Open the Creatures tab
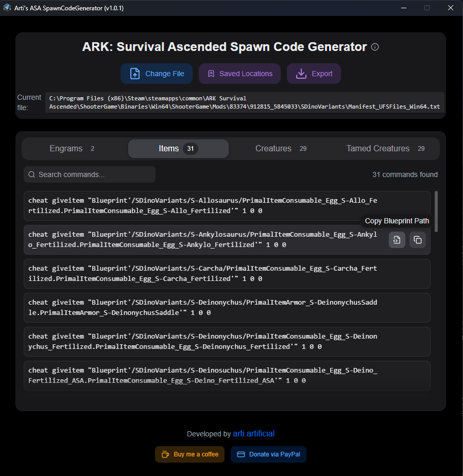 click(281, 149)
